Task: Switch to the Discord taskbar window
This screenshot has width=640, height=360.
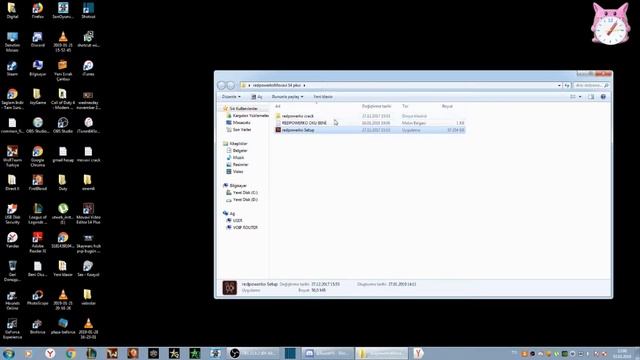Action: pyautogui.click(x=327, y=353)
